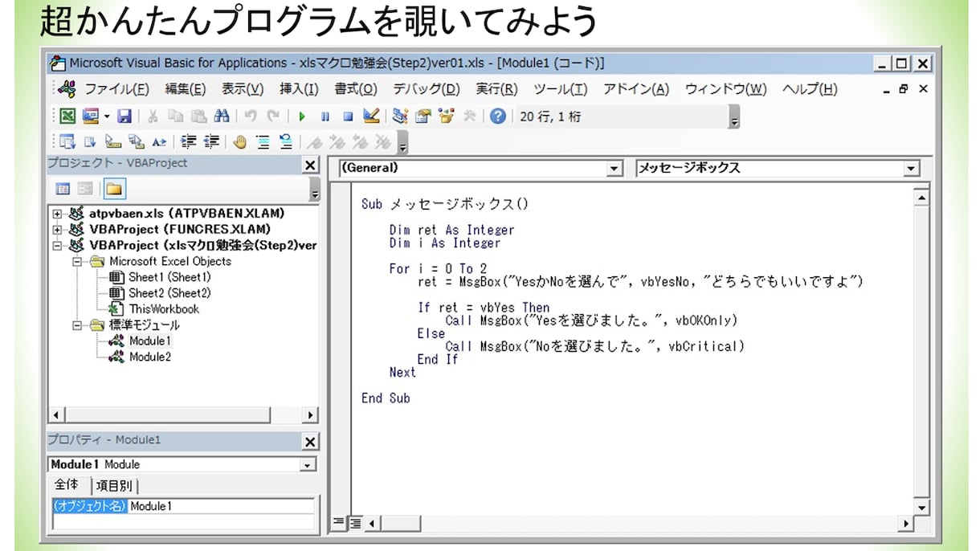Toggle Folders icon in Project panel
Screen dimensions: 980x551
[114, 190]
